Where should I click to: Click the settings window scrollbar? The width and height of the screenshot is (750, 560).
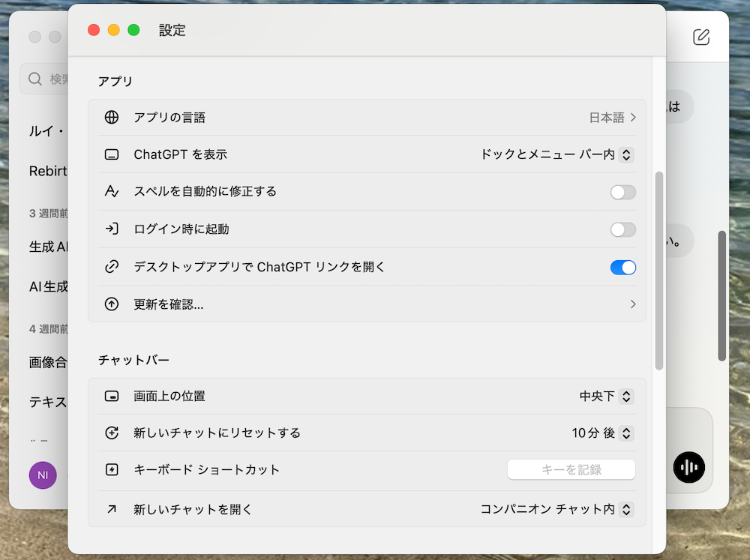[659, 270]
